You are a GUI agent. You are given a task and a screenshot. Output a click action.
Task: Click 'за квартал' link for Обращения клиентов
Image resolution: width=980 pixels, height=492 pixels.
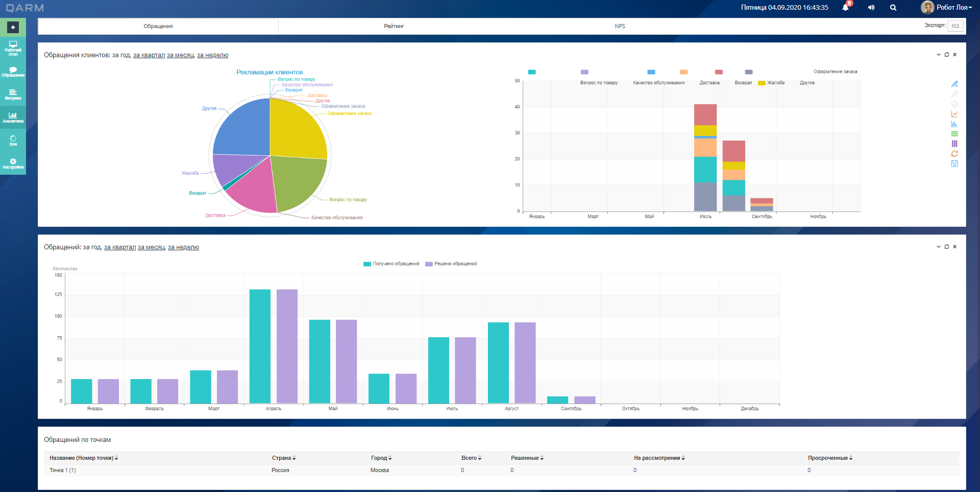coord(149,55)
